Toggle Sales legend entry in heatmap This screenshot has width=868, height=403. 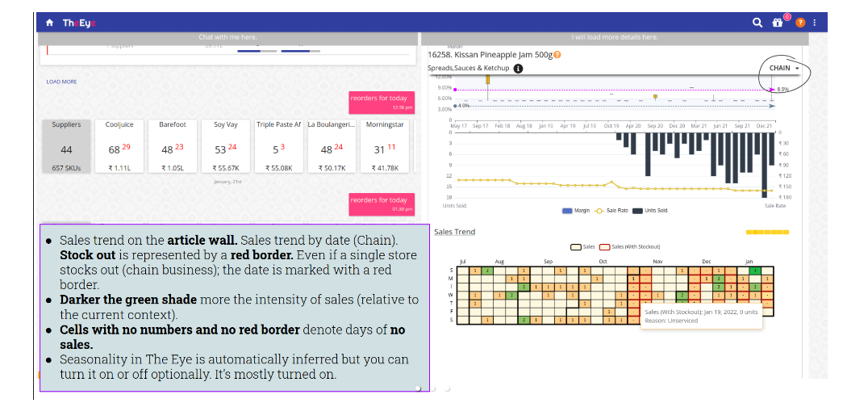tap(582, 246)
